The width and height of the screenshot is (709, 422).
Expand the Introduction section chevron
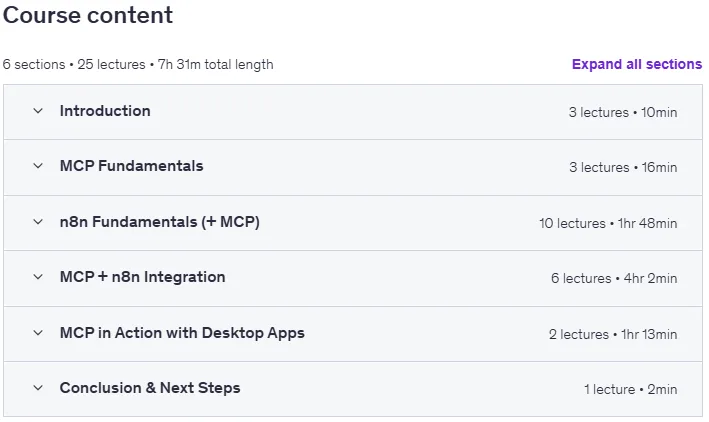(x=38, y=111)
